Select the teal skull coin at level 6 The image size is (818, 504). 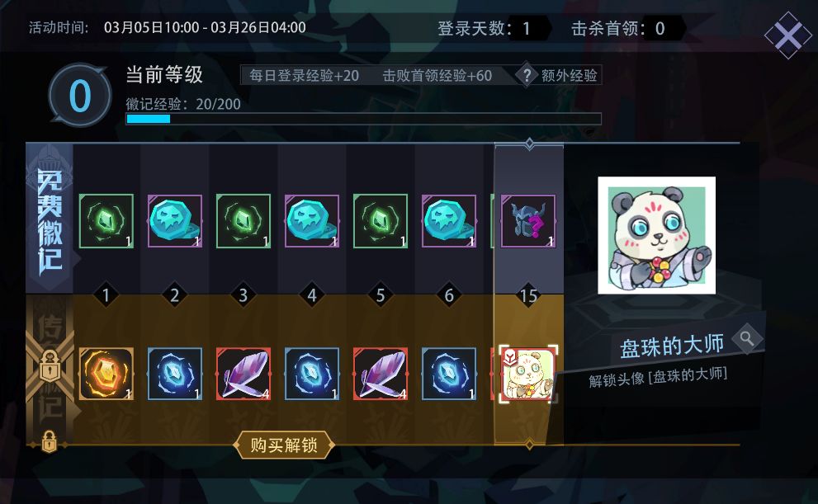pyautogui.click(x=449, y=221)
